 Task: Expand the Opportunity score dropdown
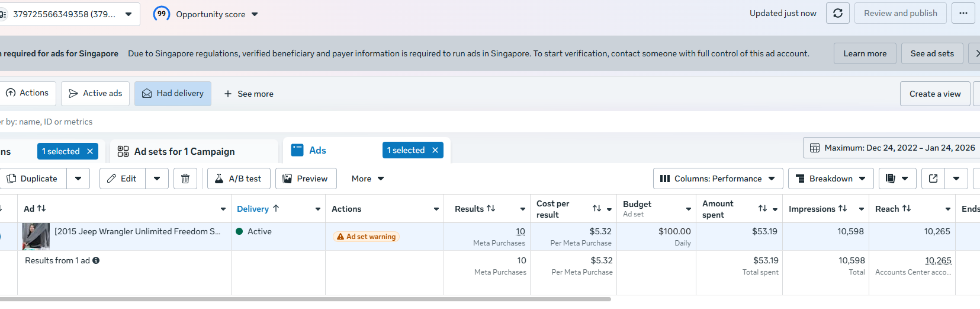(255, 14)
